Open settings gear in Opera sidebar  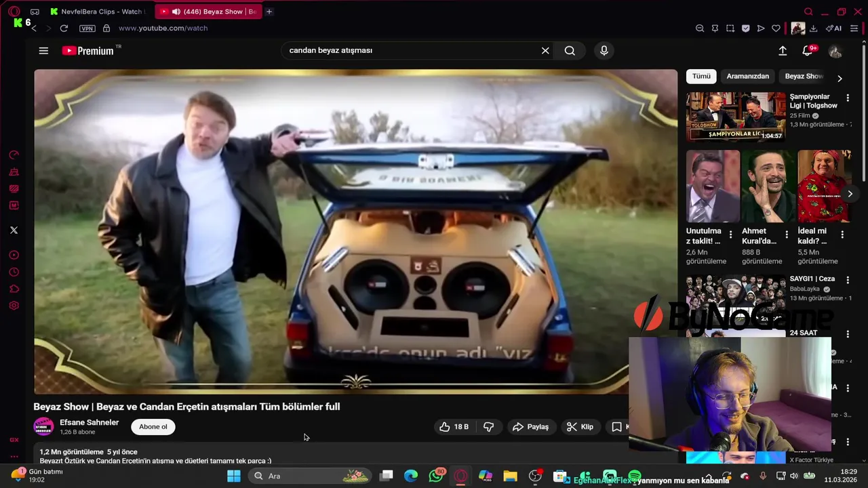(14, 306)
